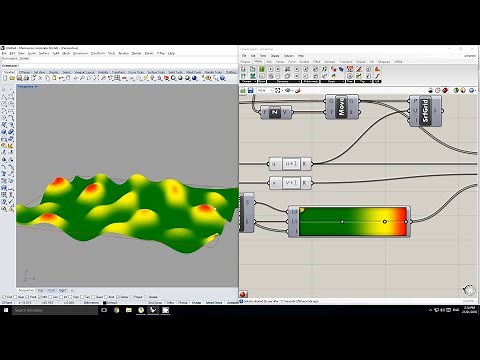Open Grasshopper's File menu
Viewport: 480px width, 360px height.
244,56
